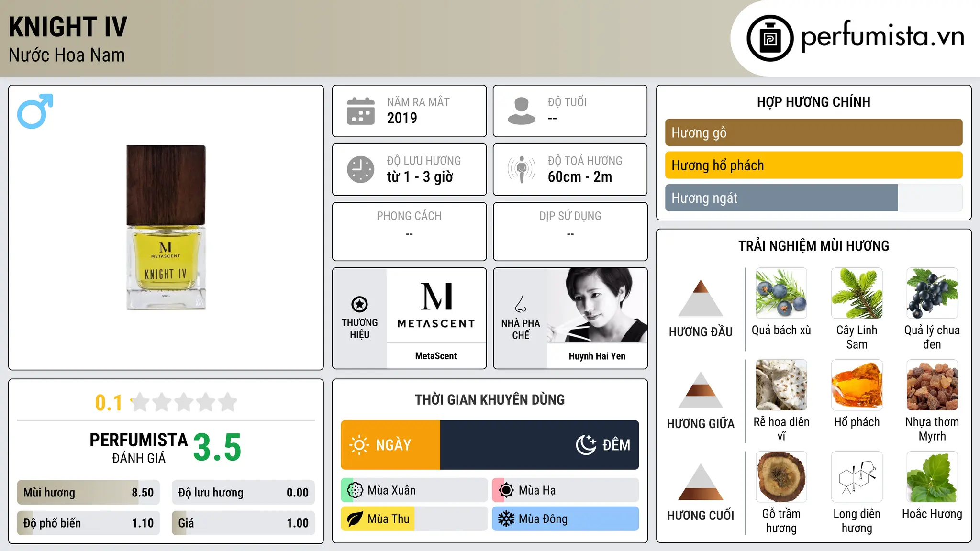Click the Huynh Hai Yen perfumer photo
Viewport: 980px width, 551px height.
pyautogui.click(x=597, y=305)
